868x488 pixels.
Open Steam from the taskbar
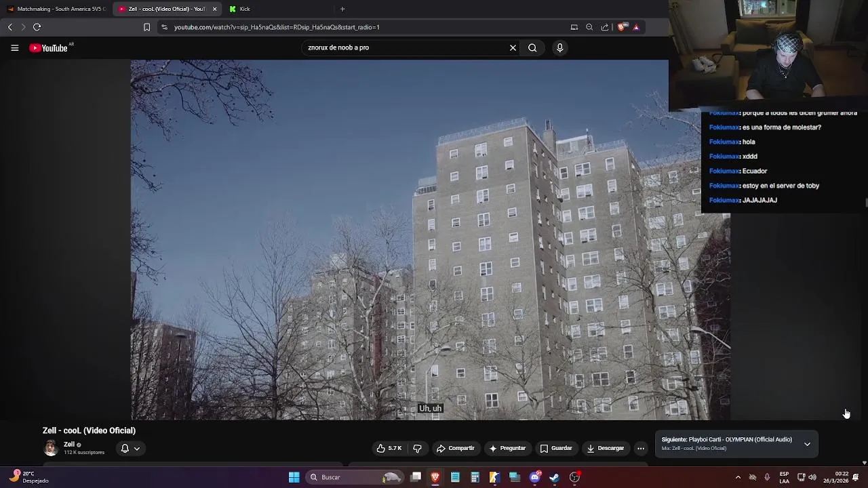(x=554, y=477)
